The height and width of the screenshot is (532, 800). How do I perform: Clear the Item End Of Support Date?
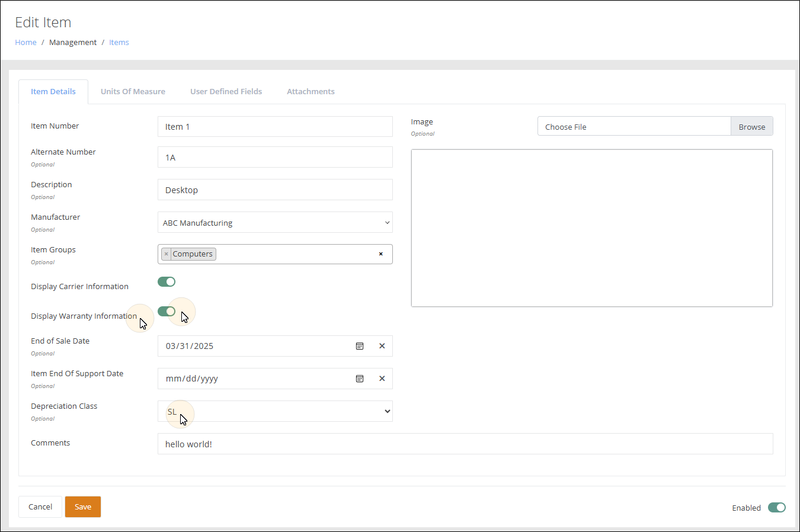382,379
